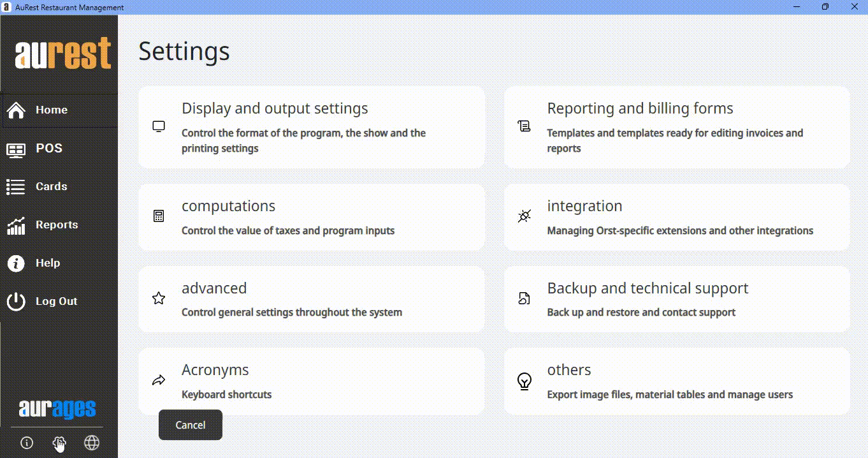The height and width of the screenshot is (458, 868).
Task: Click the settings icon in the sidebar footer
Action: [x=59, y=443]
